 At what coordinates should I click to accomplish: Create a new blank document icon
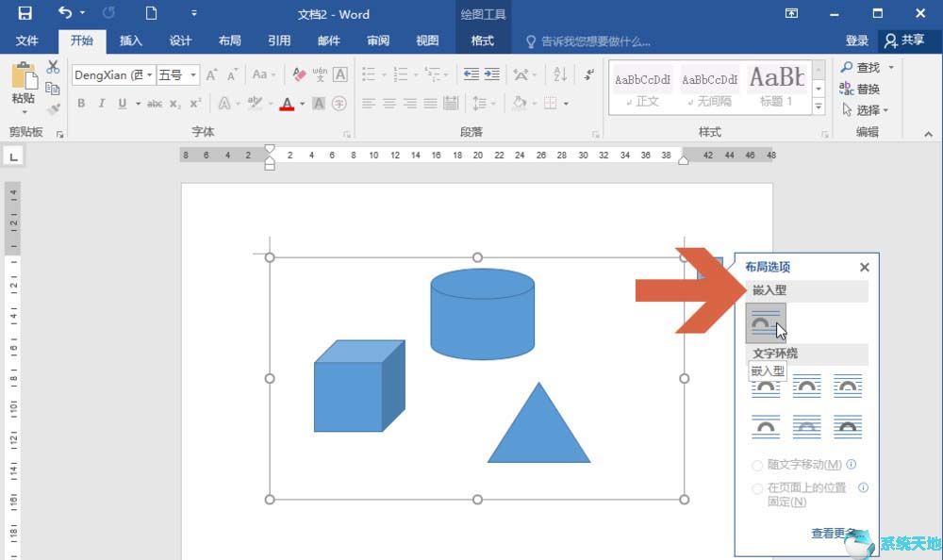click(x=151, y=12)
